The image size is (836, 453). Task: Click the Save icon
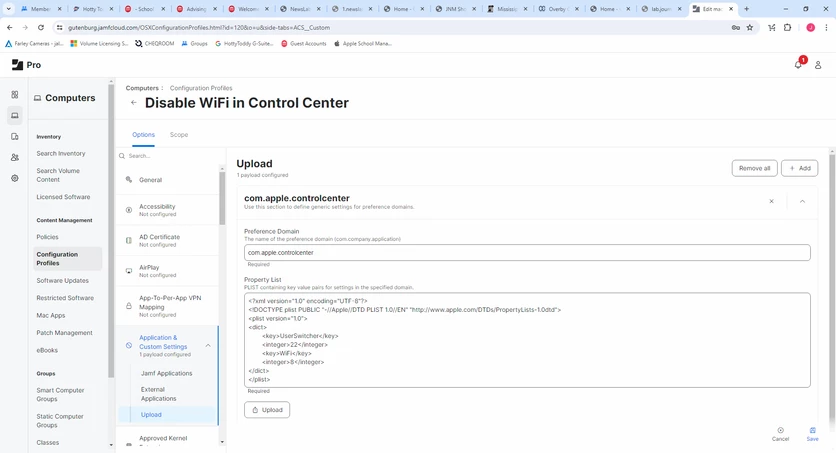[812, 434]
